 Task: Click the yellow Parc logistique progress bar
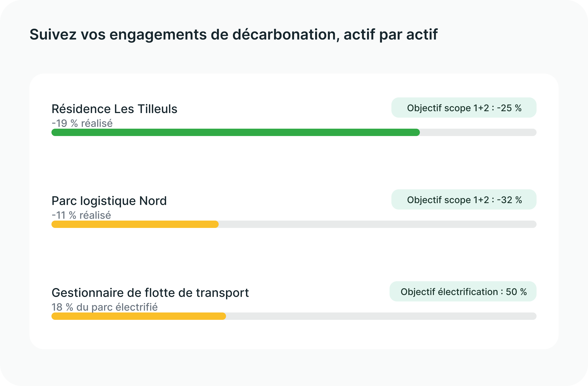[135, 224]
